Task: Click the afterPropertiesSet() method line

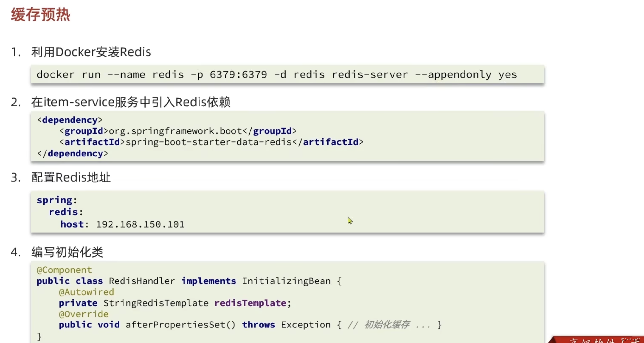Action: [250, 325]
